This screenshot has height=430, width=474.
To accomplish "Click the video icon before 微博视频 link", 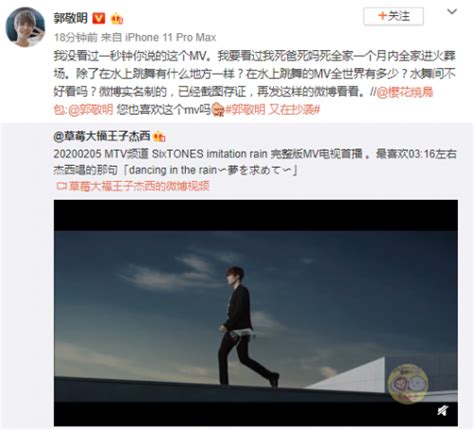I will pyautogui.click(x=62, y=186).
